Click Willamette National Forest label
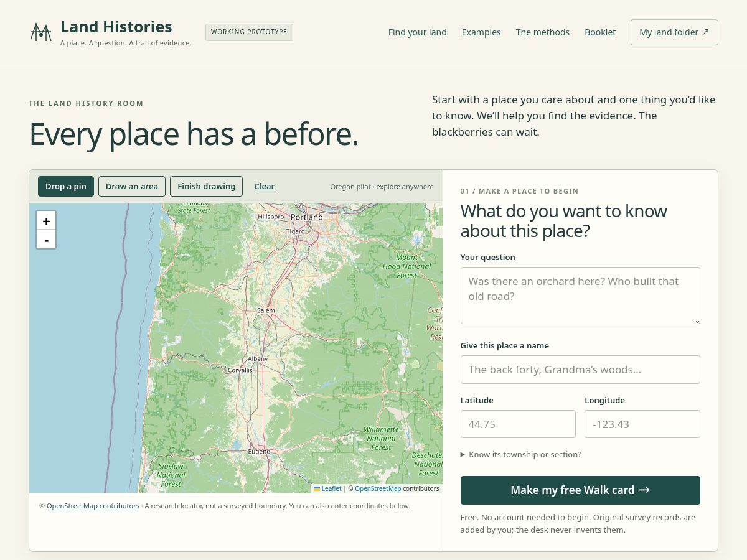This screenshot has width=747, height=560. click(381, 438)
